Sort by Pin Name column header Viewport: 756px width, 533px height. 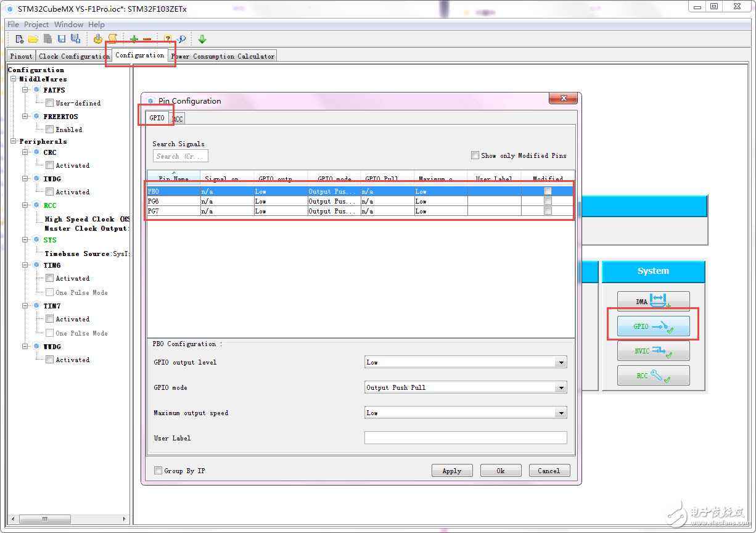tap(174, 178)
